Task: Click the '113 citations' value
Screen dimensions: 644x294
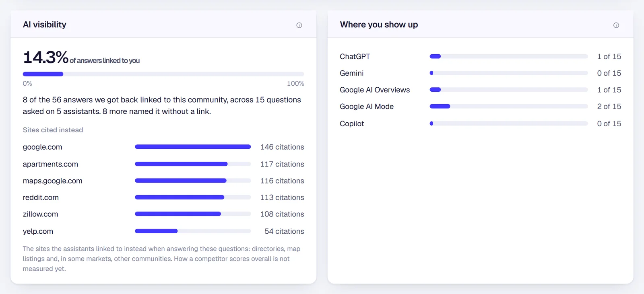Action: (282, 197)
